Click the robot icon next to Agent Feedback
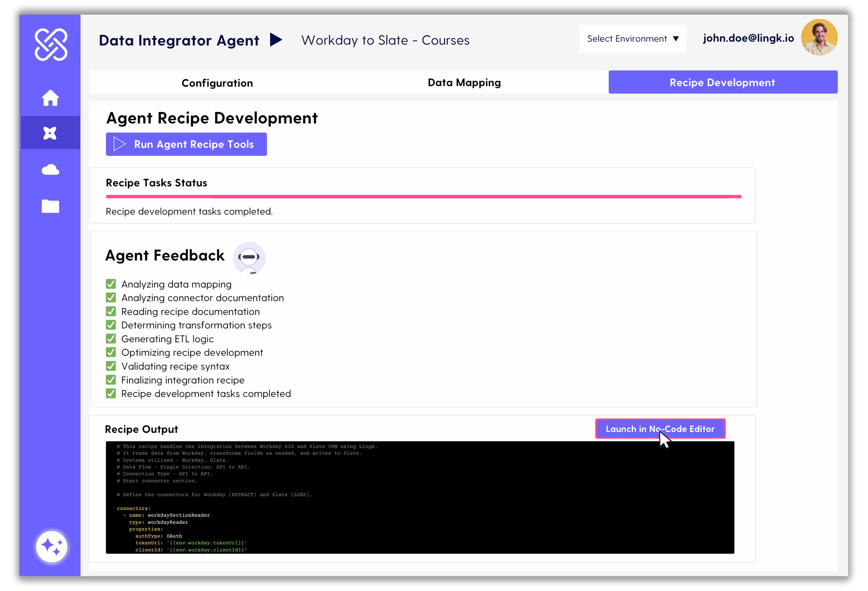 pos(249,257)
